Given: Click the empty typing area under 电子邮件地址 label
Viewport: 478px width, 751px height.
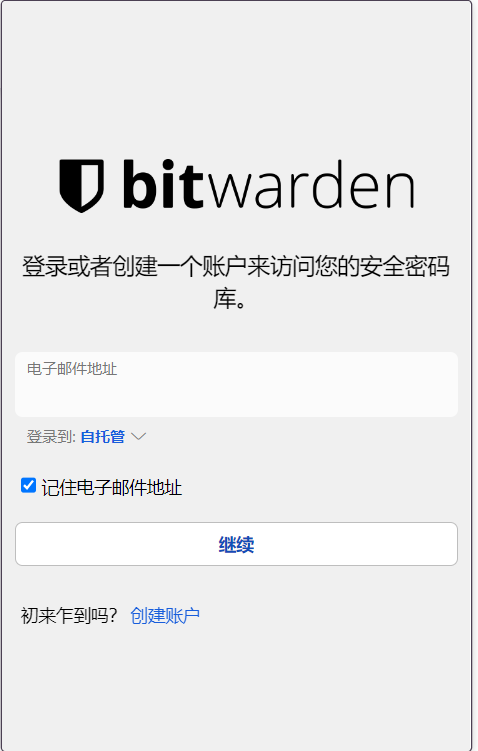Looking at the screenshot, I should (237, 397).
